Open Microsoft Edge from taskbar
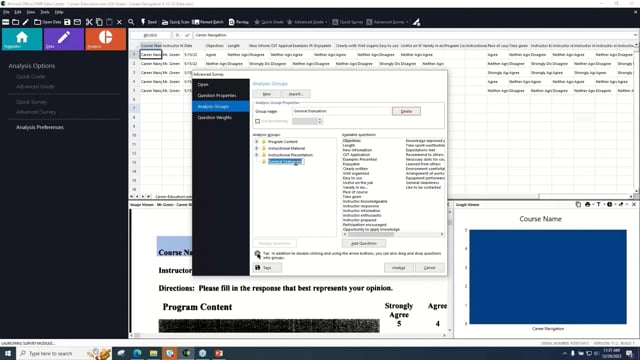 pyautogui.click(x=137, y=353)
